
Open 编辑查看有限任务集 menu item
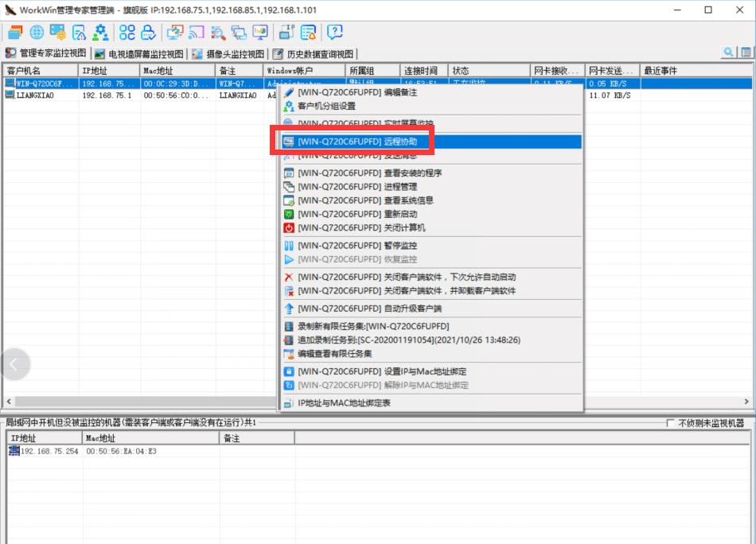431,354
